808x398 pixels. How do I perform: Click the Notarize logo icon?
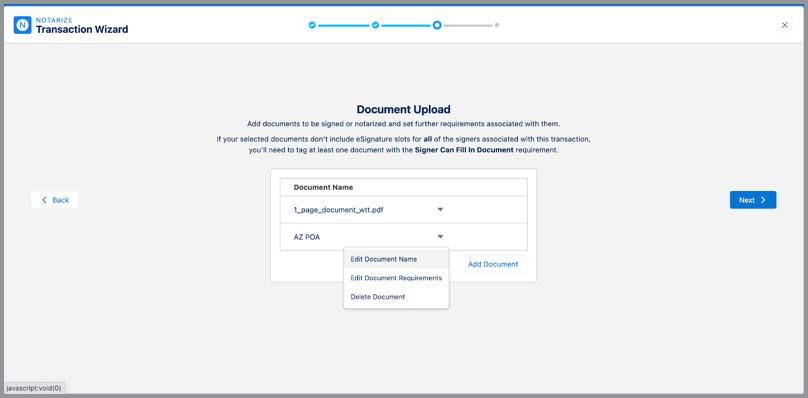23,25
